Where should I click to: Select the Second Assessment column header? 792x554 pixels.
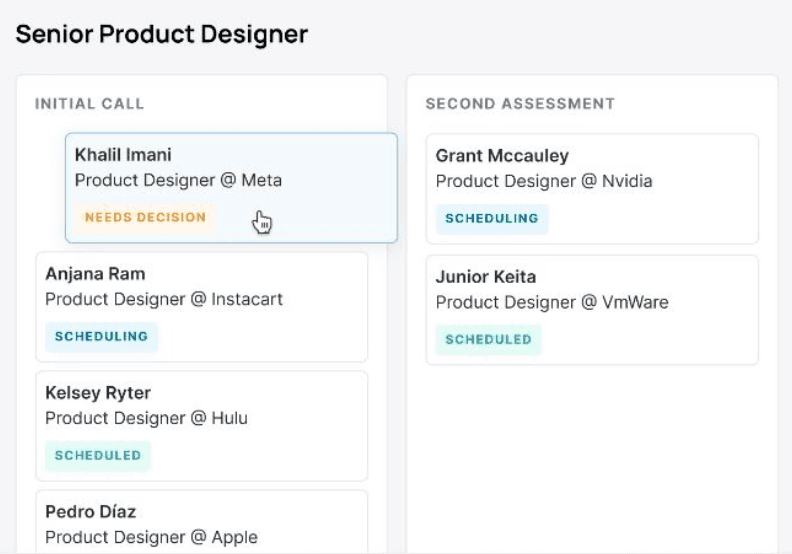[520, 104]
